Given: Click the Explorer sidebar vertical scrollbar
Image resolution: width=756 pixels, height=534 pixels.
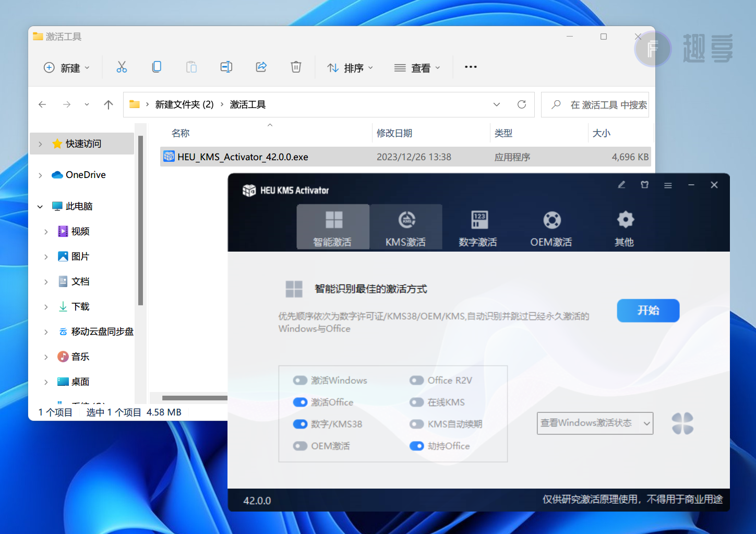Looking at the screenshot, I should (140, 219).
